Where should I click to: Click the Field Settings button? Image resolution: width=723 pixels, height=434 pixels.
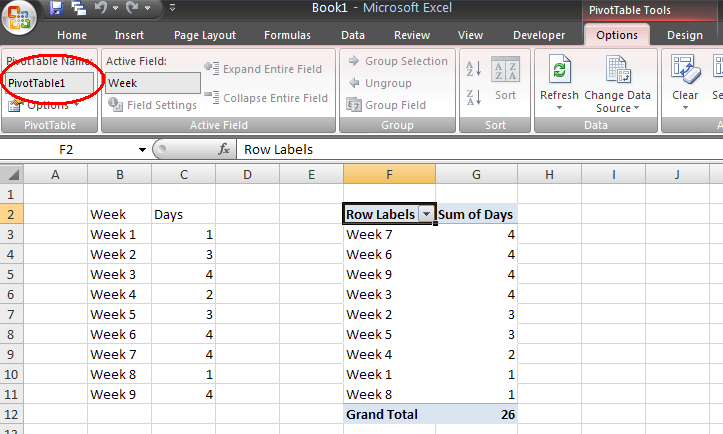tap(153, 105)
